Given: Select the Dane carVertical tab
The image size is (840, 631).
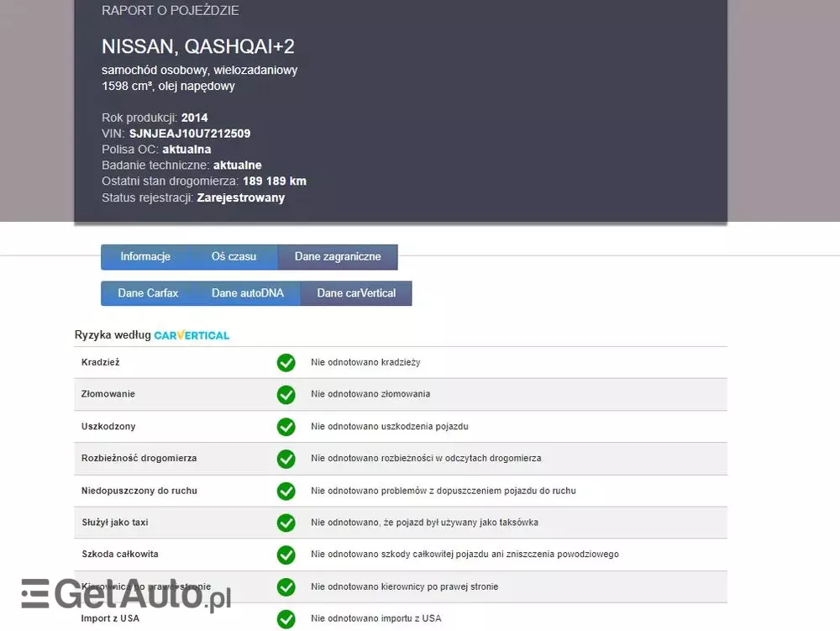Looking at the screenshot, I should click(354, 293).
